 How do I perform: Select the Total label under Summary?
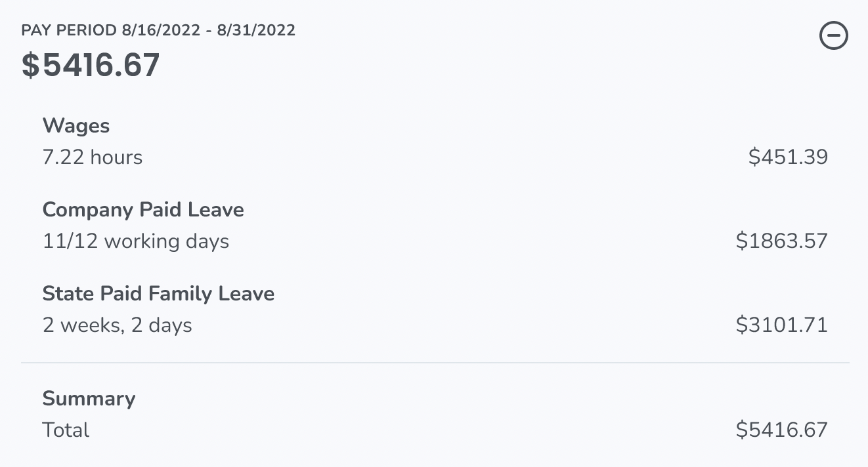pyautogui.click(x=66, y=430)
